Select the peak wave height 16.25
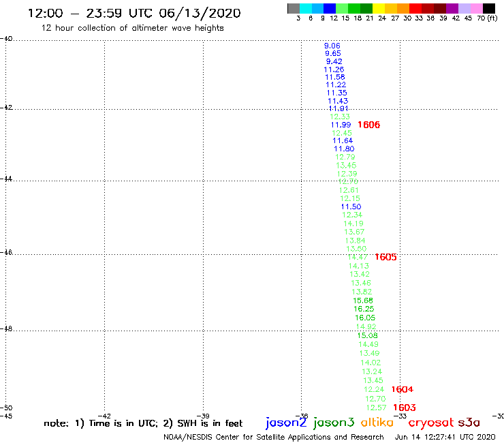This screenshot has width=504, height=443. tap(364, 309)
